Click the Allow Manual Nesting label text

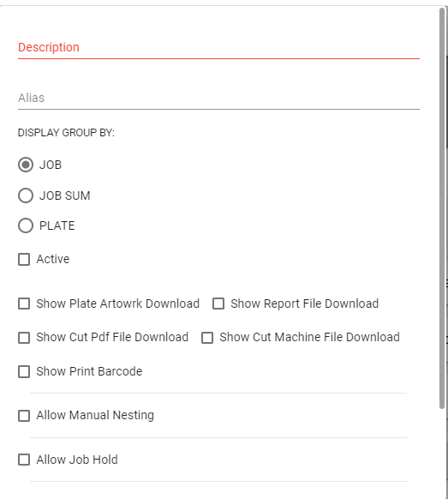tap(95, 415)
